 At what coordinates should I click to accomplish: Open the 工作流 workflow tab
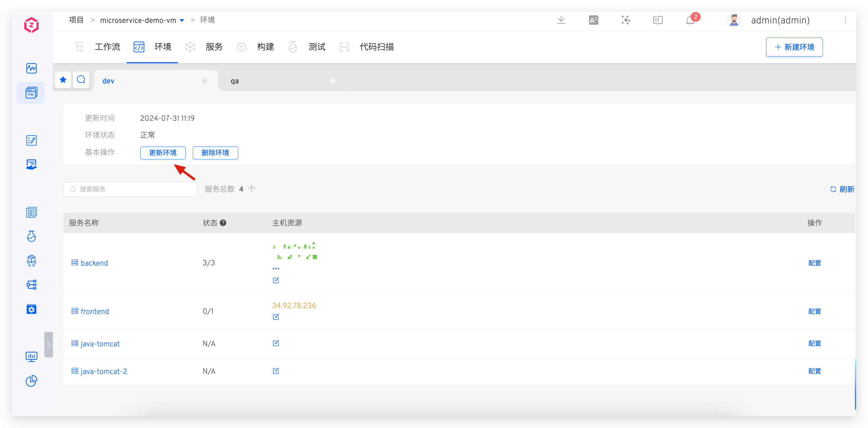(x=107, y=47)
